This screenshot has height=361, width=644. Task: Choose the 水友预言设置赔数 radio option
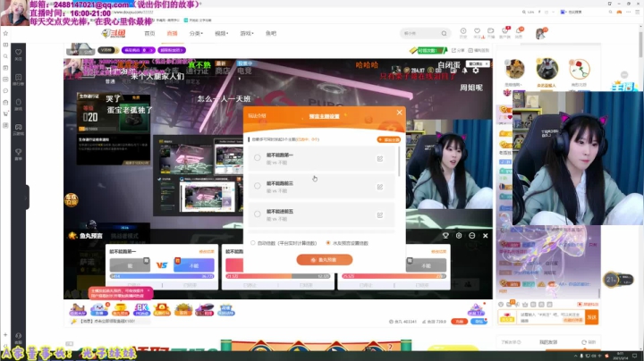point(328,243)
